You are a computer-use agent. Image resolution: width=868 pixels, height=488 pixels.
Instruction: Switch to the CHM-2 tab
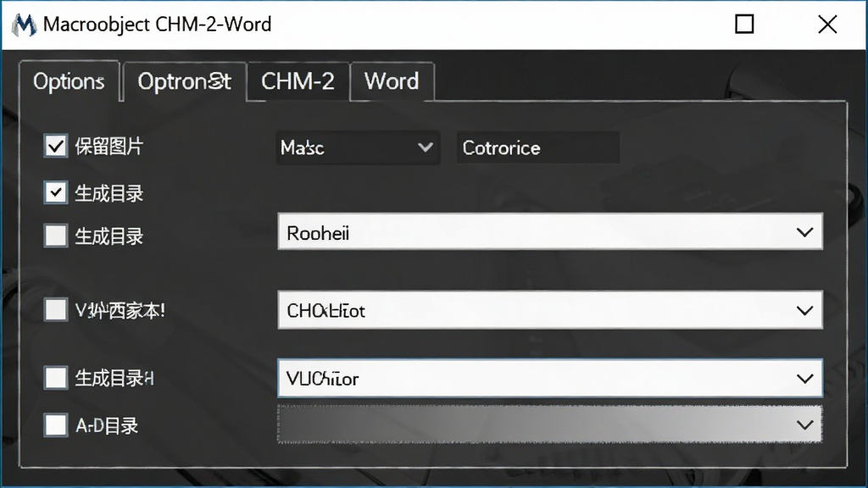pos(298,81)
